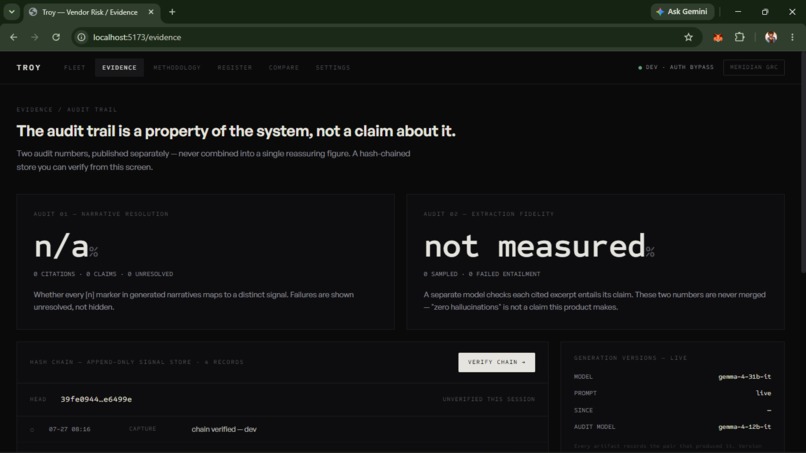The width and height of the screenshot is (806, 453).
Task: Go forward to the next page
Action: tap(34, 37)
